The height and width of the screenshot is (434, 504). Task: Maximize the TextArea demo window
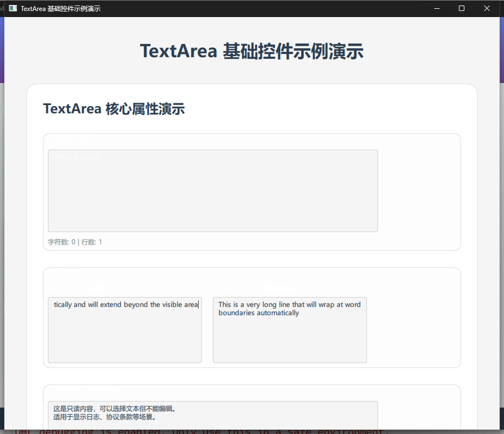tap(461, 8)
